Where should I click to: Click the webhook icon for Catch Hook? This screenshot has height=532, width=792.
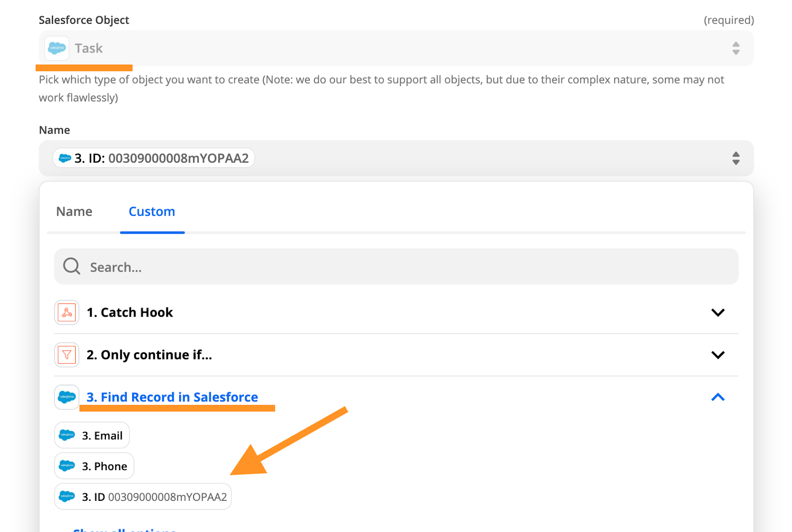click(67, 313)
